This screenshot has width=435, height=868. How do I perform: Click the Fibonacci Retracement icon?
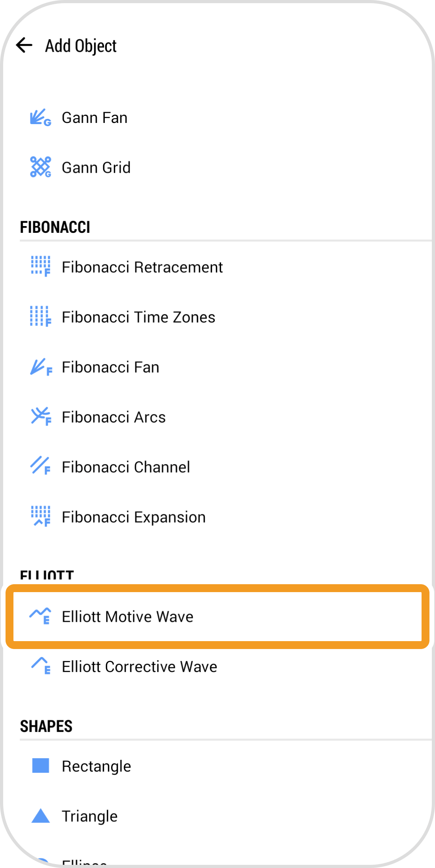click(x=41, y=266)
